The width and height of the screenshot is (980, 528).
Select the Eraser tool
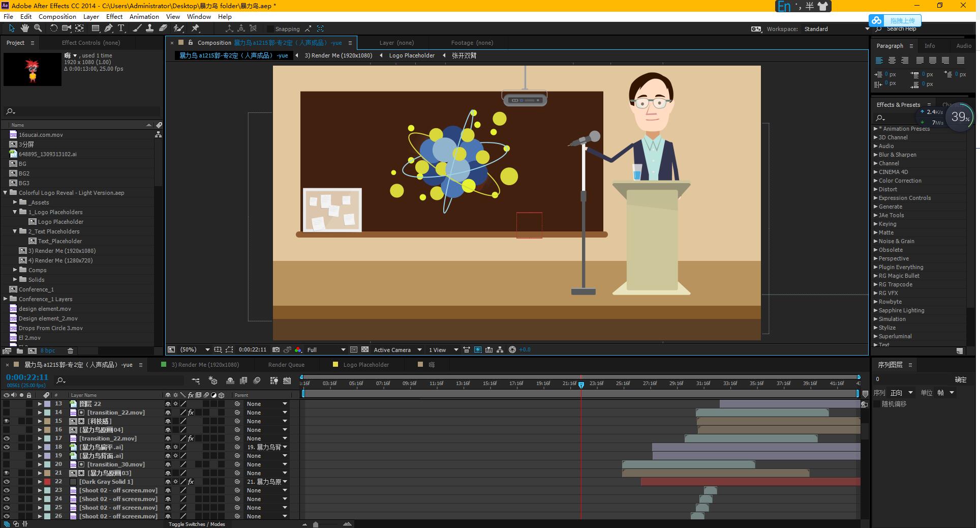click(x=163, y=28)
